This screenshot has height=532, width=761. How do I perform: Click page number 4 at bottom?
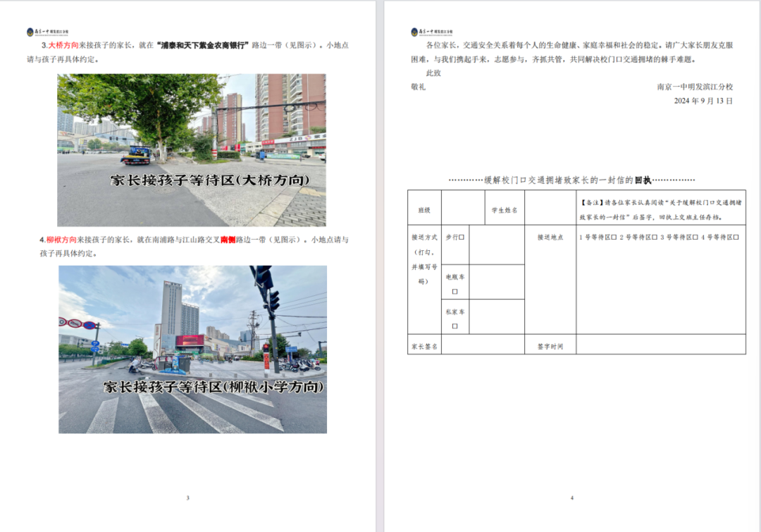pyautogui.click(x=572, y=498)
